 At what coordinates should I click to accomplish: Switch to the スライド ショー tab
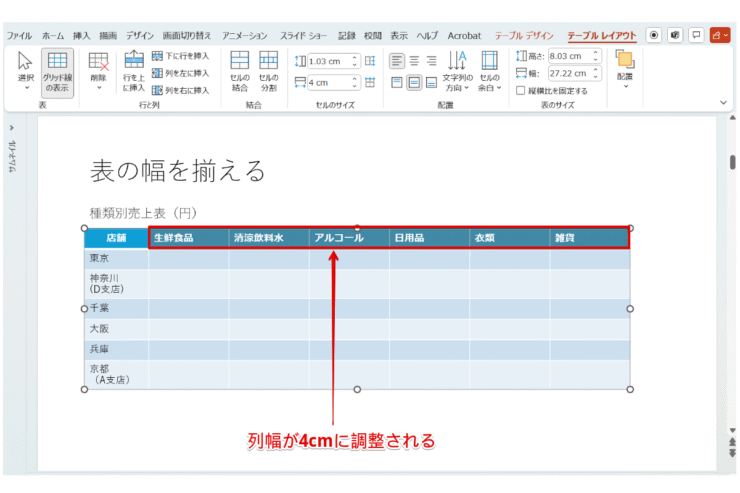(x=303, y=36)
